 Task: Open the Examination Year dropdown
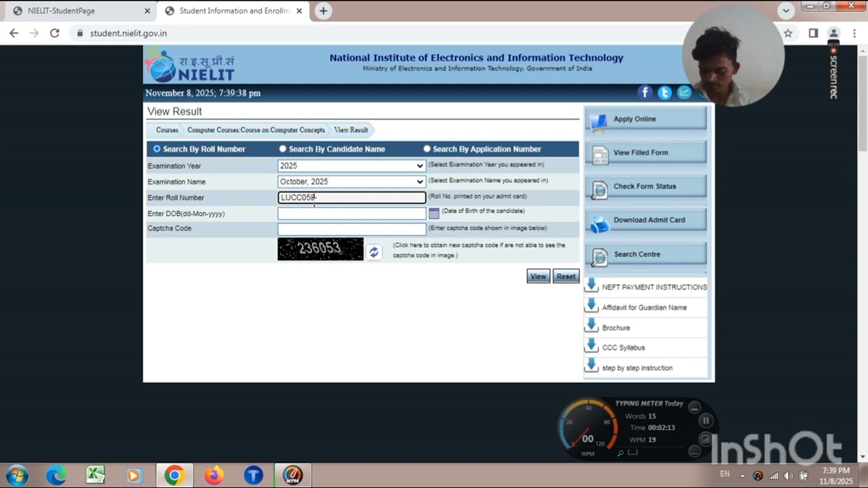coord(351,165)
